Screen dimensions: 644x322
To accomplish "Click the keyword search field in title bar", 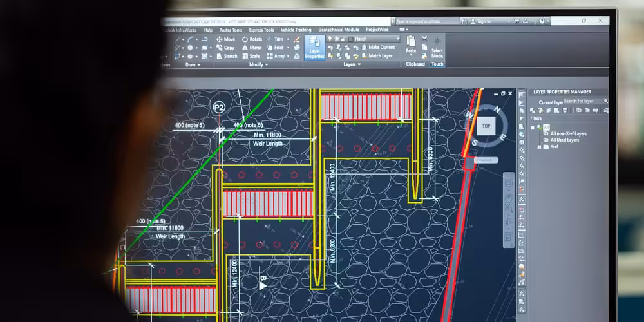I will pos(428,21).
